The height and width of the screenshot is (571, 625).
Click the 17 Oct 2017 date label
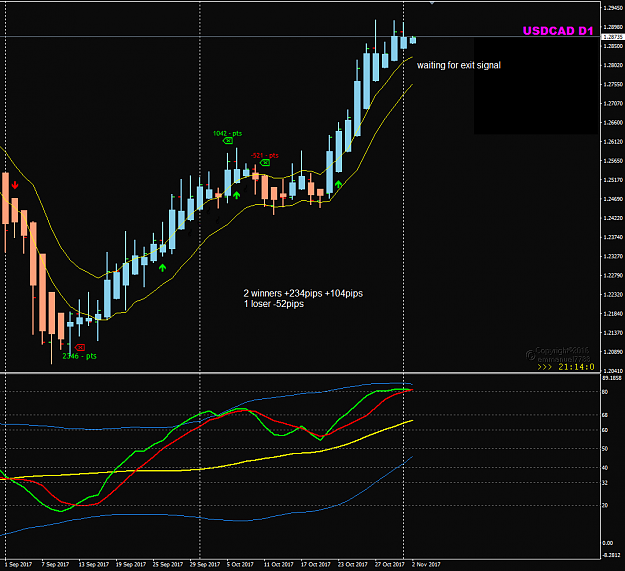tap(316, 565)
